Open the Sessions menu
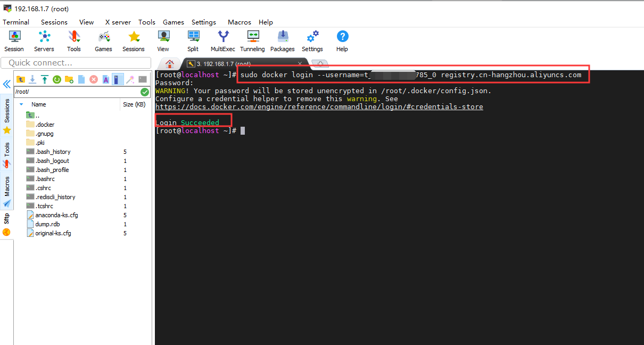 pyautogui.click(x=54, y=22)
